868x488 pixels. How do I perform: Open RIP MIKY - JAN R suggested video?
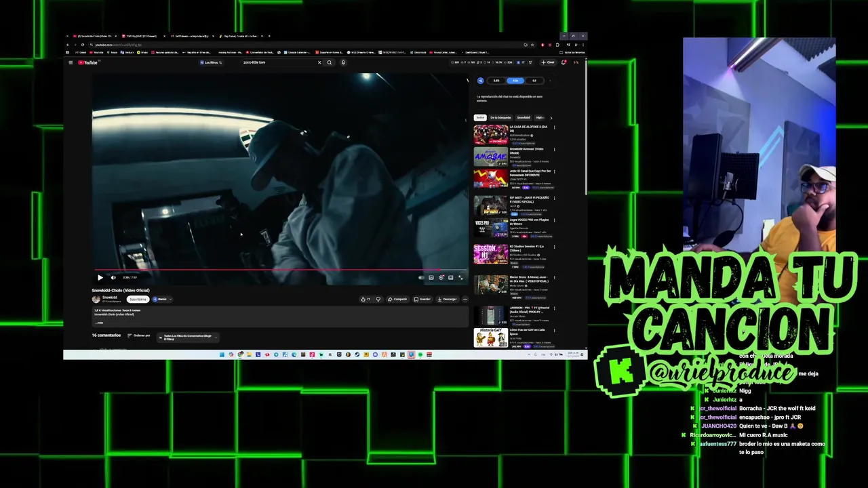pos(491,205)
